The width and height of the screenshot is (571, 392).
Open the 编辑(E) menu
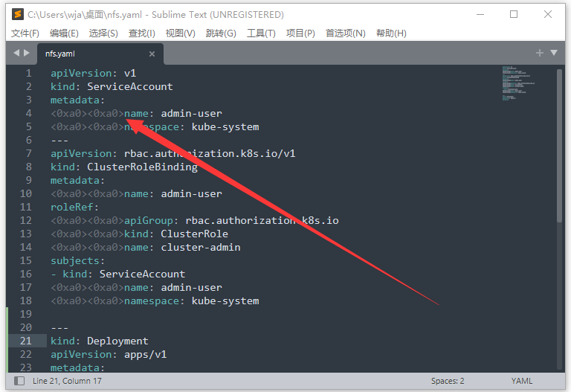64,33
